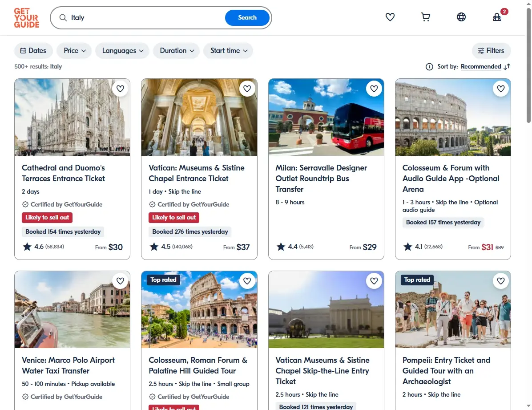Click the 'From $29' price
The height and width of the screenshot is (410, 532).
[x=363, y=247]
